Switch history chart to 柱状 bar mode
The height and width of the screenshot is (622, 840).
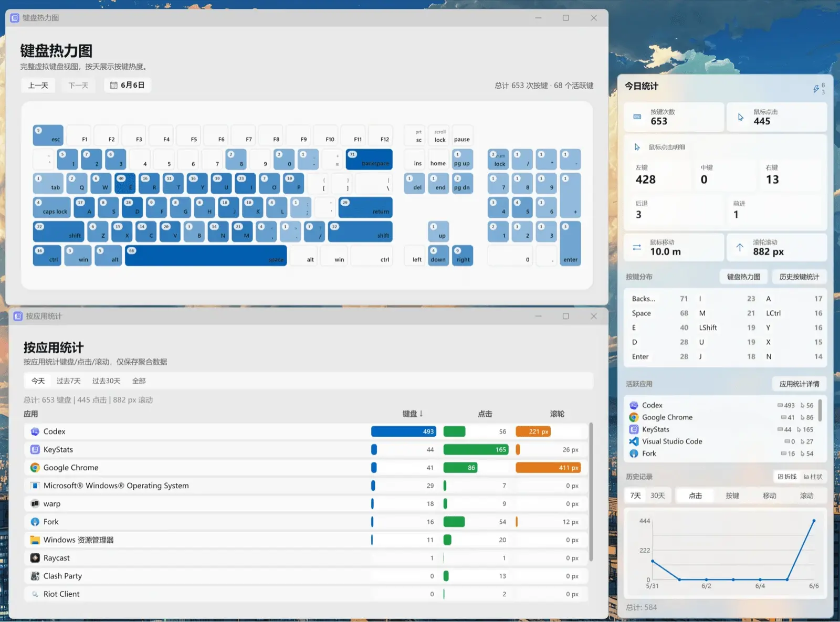tap(813, 477)
